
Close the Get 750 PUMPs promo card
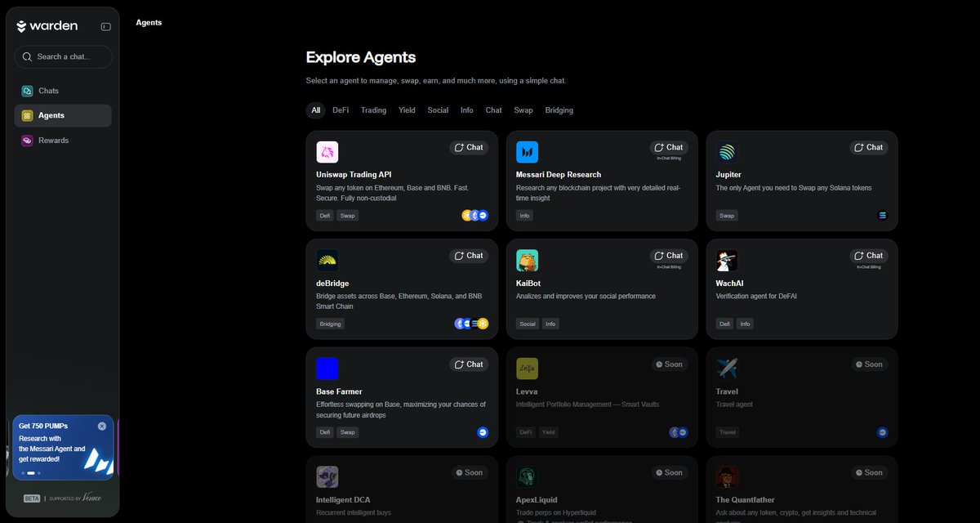102,426
